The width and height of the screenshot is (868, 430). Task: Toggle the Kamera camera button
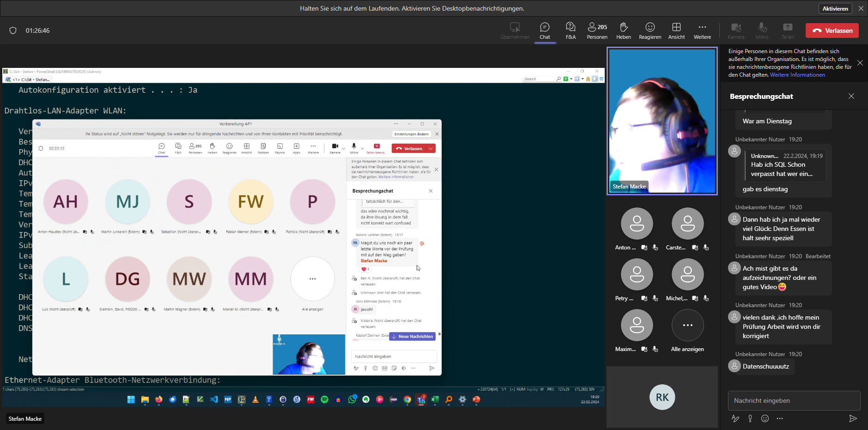[736, 30]
